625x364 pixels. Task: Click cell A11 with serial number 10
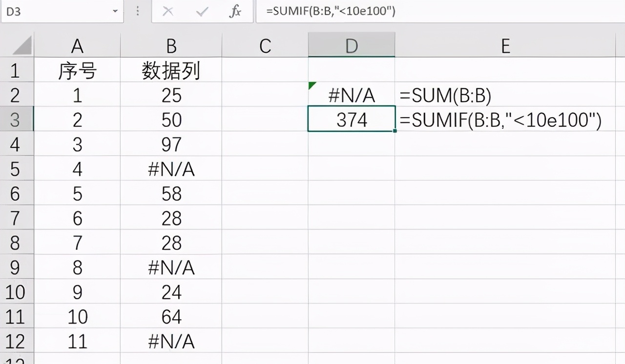tap(77, 317)
